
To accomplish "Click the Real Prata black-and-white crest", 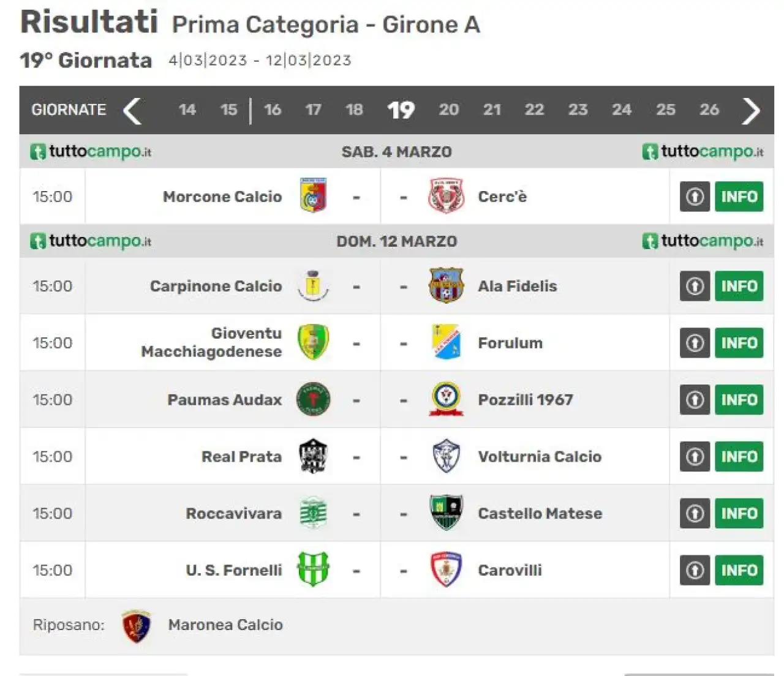I will [314, 456].
